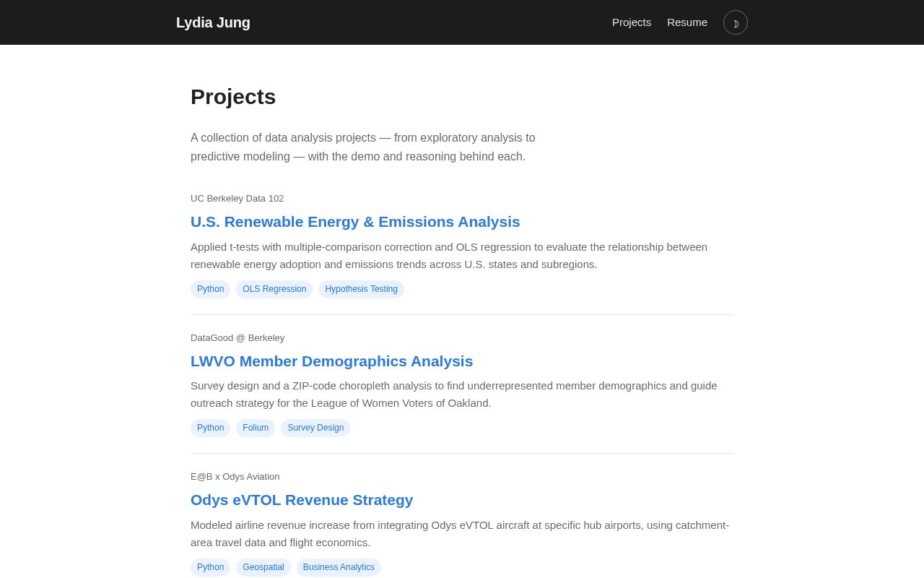Click the Folium tag
The image size is (924, 578).
coord(256,428)
